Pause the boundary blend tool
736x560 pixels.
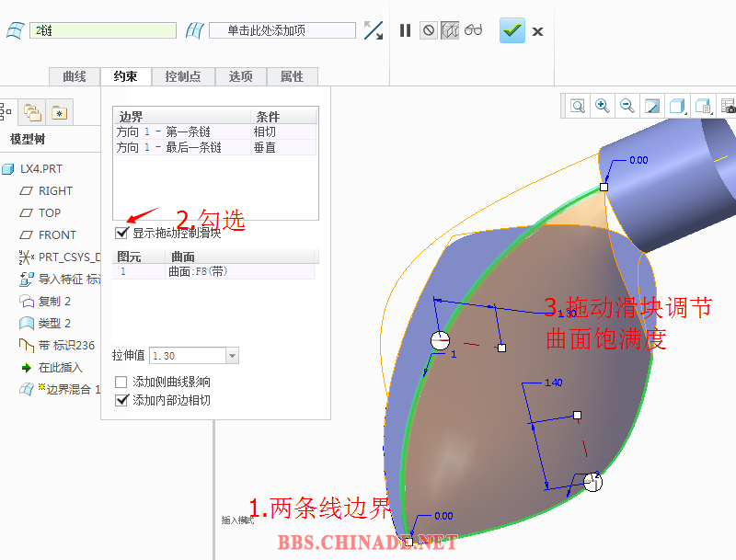[x=405, y=30]
